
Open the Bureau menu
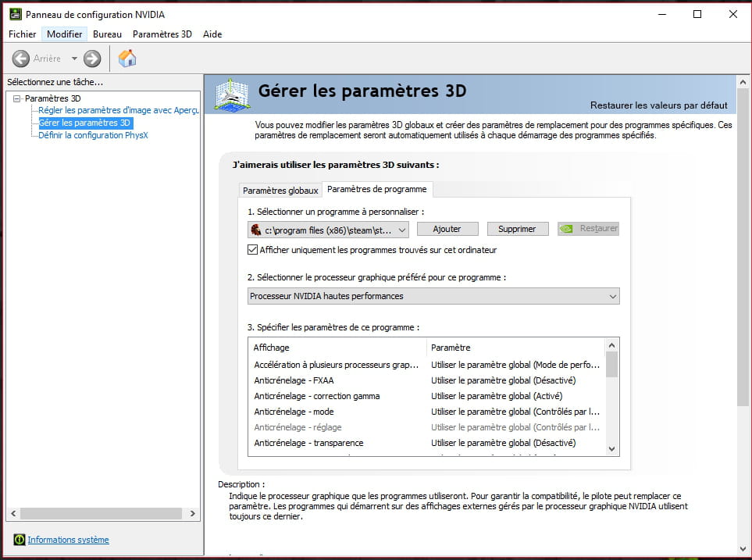tap(107, 34)
